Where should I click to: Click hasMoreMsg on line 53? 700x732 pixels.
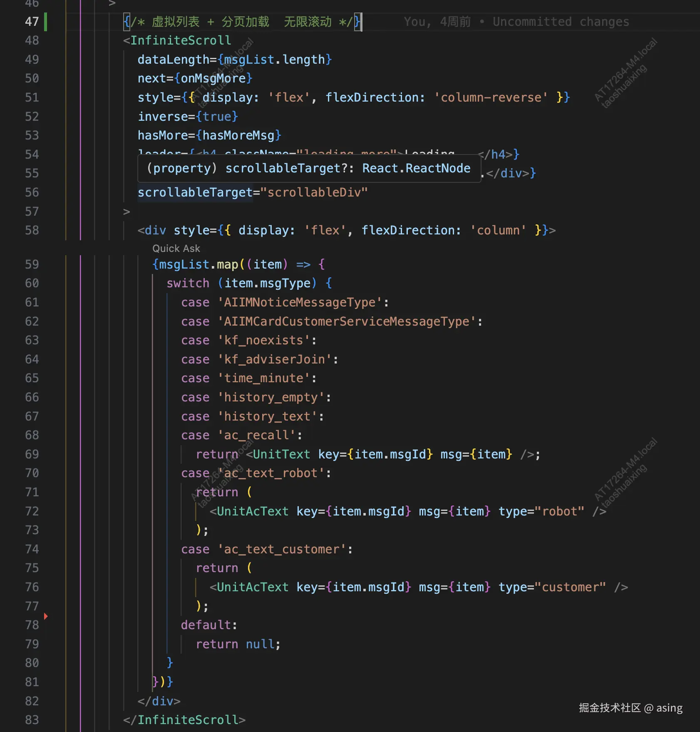click(238, 135)
